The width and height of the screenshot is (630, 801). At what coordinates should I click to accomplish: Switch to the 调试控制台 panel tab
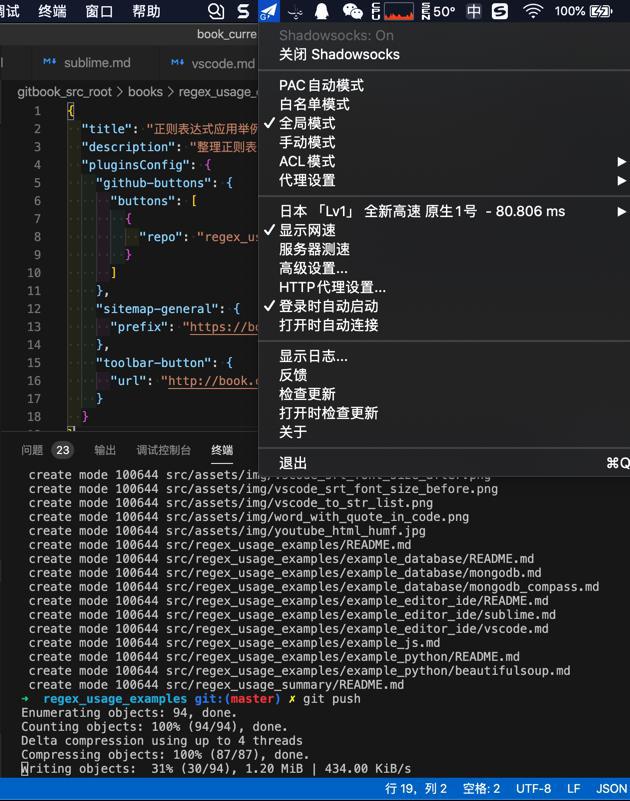pyautogui.click(x=164, y=450)
